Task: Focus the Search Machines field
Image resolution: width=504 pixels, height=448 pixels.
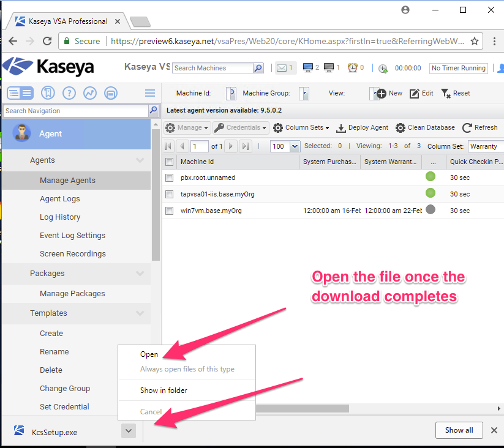Action: pyautogui.click(x=213, y=68)
